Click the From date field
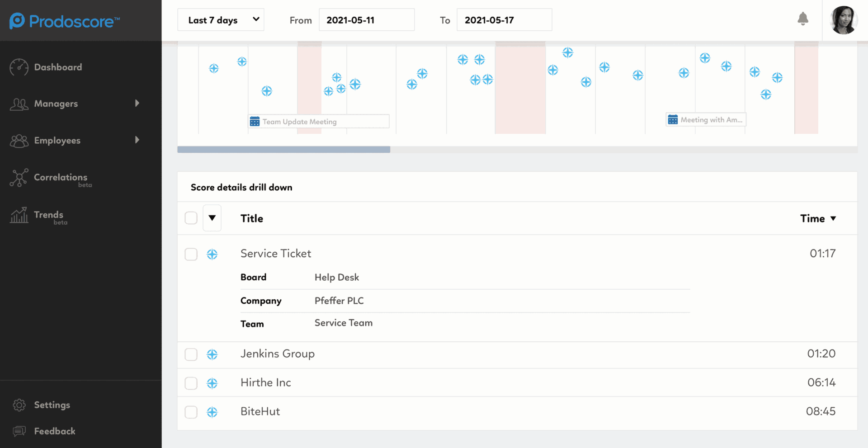The image size is (868, 448). coord(367,20)
